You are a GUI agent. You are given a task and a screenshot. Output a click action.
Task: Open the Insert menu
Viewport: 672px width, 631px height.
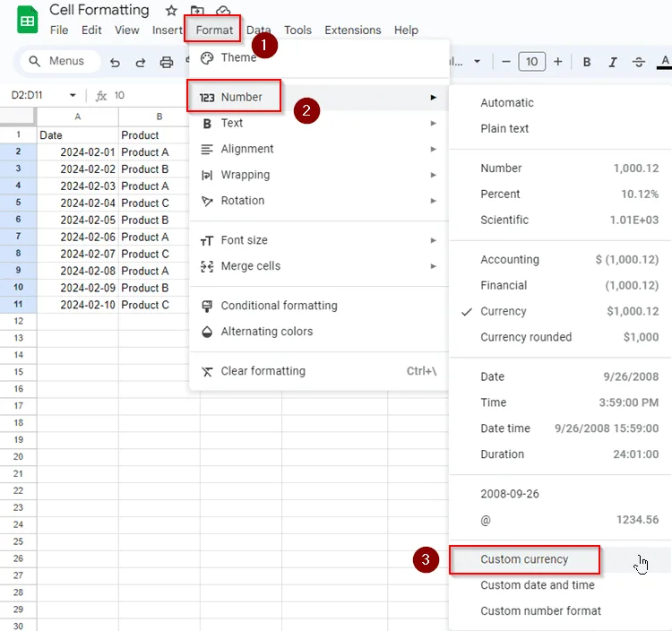tap(168, 30)
